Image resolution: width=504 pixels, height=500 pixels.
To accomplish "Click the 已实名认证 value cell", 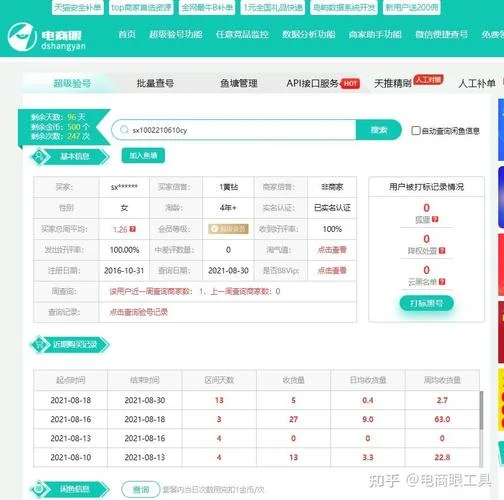I will click(x=332, y=208).
